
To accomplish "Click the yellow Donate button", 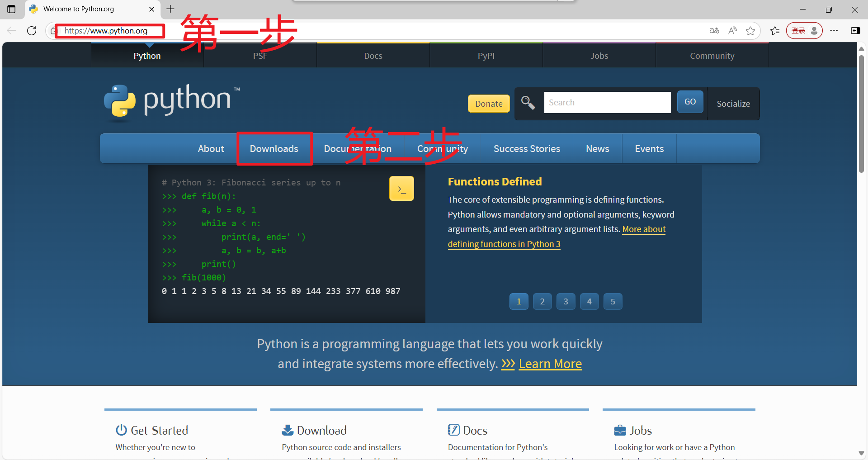I will [489, 104].
